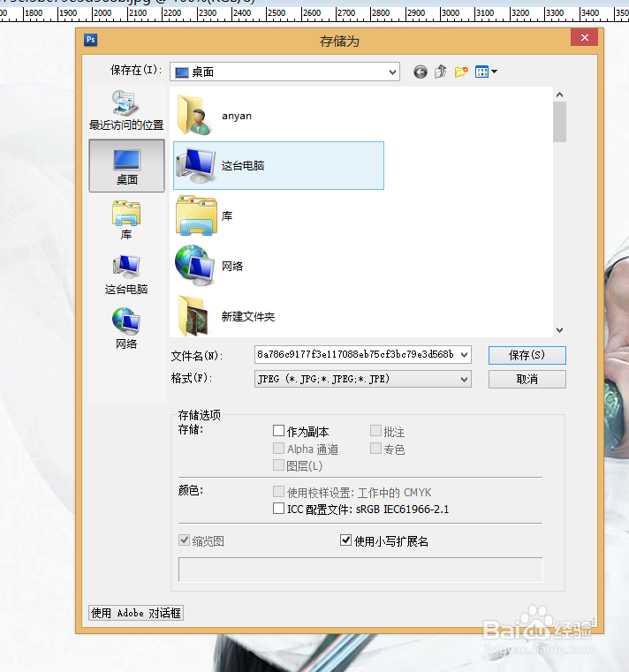Click the Photoshop Ps icon in title bar
Screen dimensions: 629x672
point(90,40)
